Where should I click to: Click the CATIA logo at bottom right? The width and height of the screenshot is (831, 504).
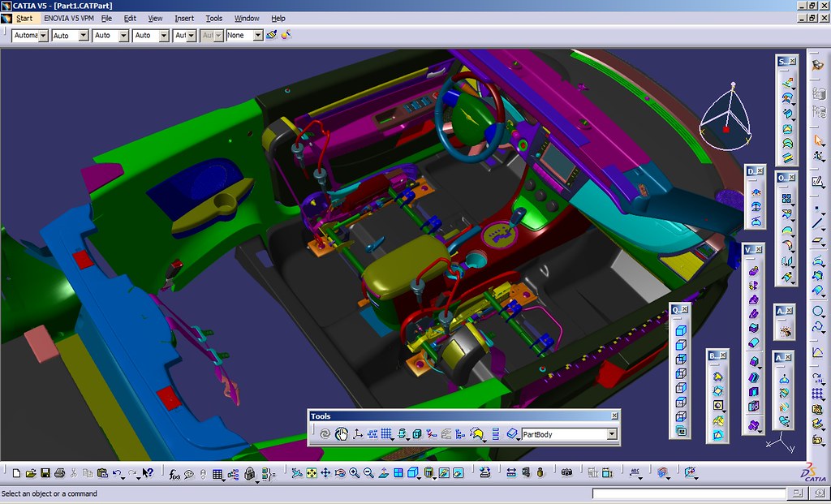click(813, 472)
